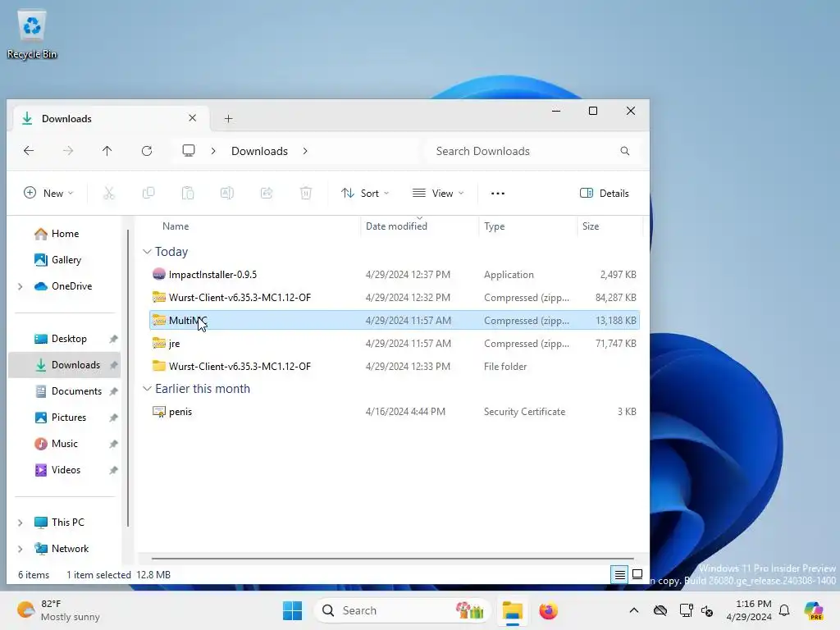The image size is (840, 630).
Task: Open the View dropdown menu
Action: (x=438, y=193)
